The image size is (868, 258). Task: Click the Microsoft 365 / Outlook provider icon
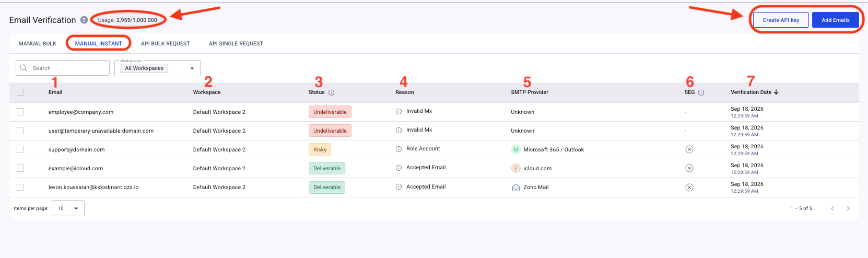(x=515, y=149)
